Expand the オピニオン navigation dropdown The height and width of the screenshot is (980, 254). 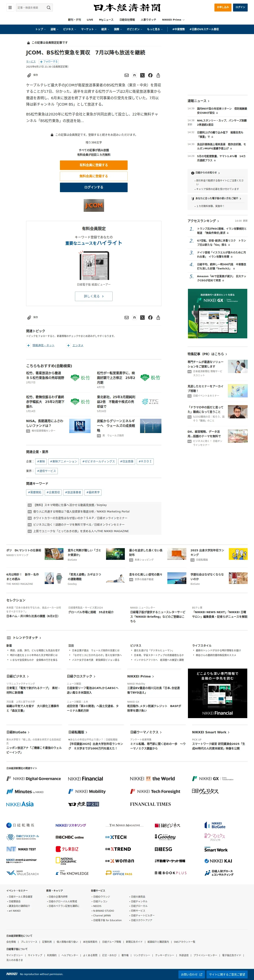tap(134, 29)
